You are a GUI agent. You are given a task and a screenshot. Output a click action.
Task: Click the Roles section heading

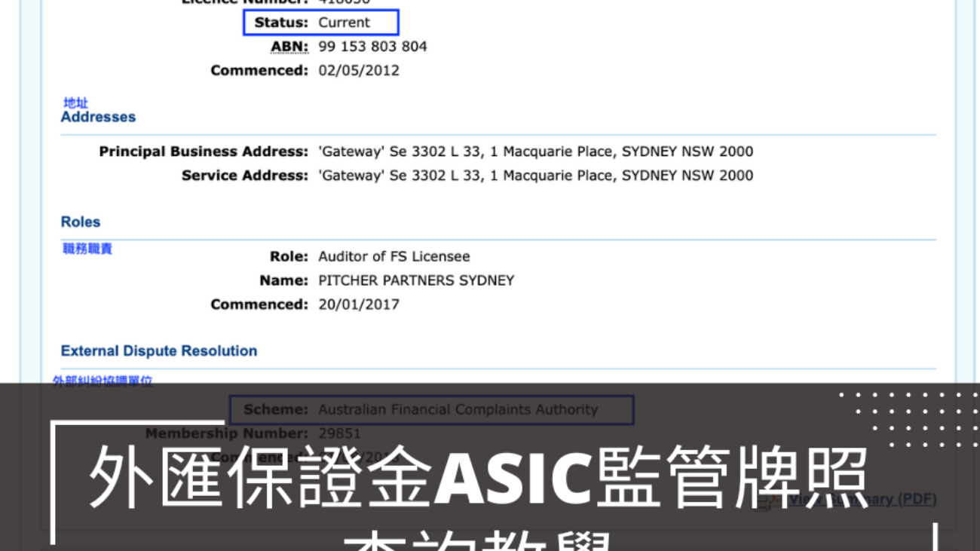pos(81,222)
